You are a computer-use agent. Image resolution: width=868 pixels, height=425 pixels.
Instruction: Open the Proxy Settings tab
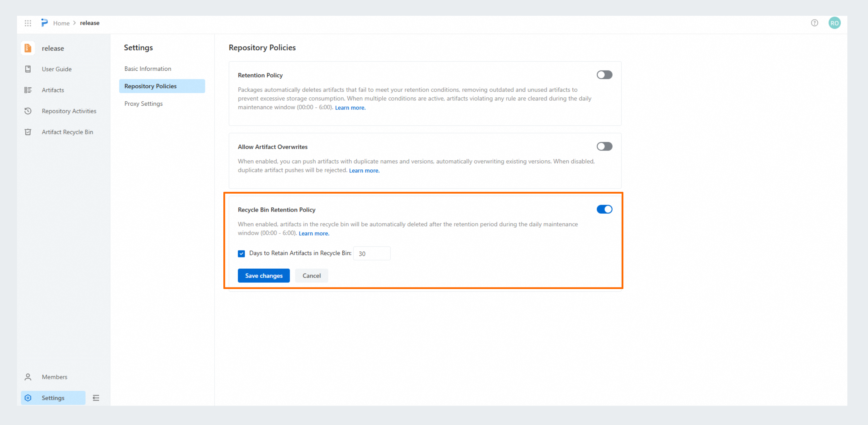[x=144, y=104]
